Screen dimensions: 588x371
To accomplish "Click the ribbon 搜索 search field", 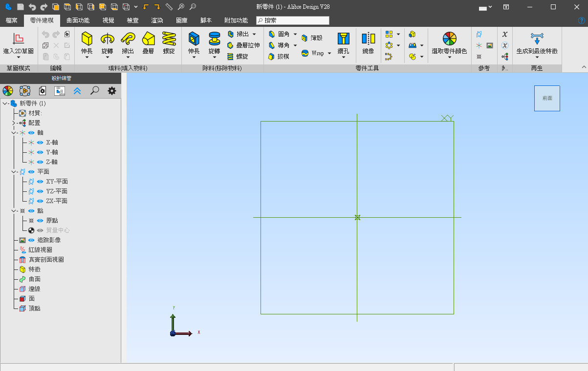I will coord(293,21).
